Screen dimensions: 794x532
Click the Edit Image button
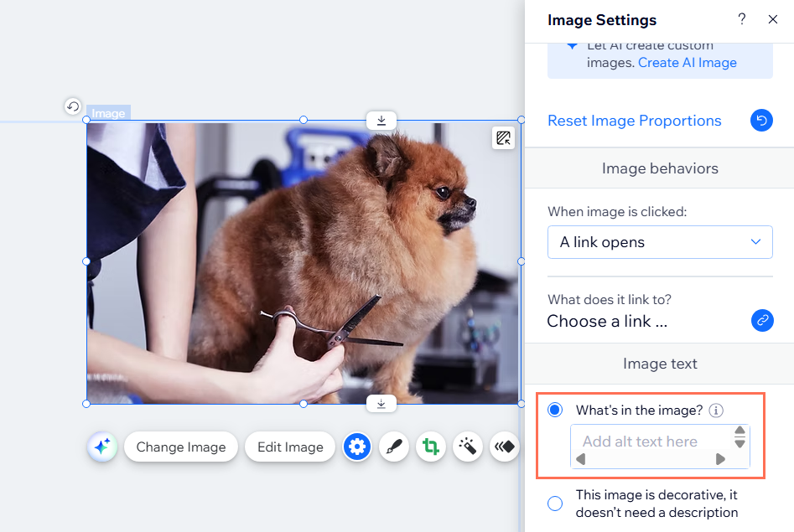(x=290, y=447)
